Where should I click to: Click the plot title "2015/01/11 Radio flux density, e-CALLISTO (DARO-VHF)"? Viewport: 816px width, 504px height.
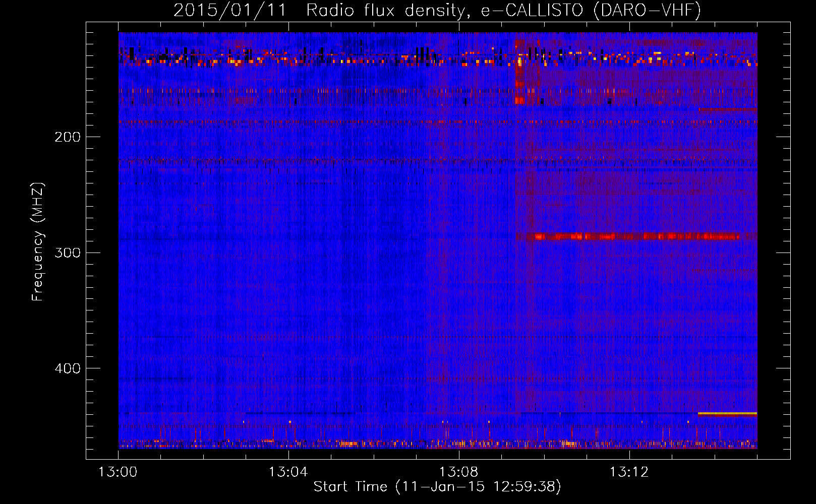click(437, 10)
